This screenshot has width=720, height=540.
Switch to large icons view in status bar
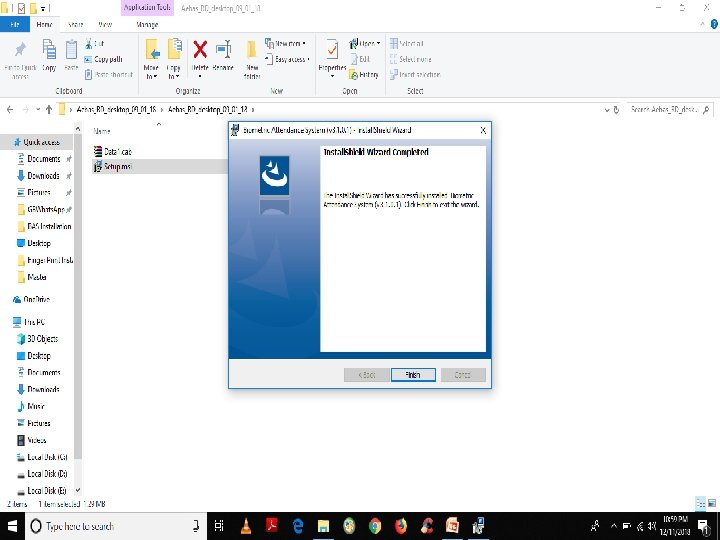712,504
